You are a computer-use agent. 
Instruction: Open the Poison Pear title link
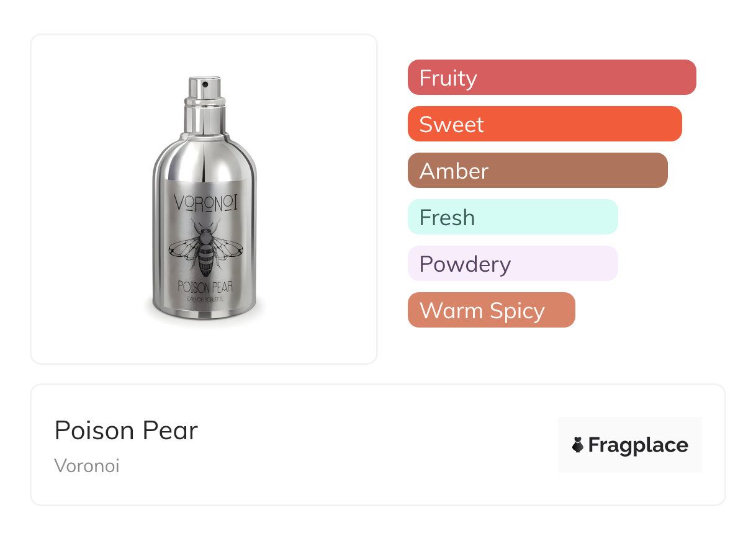coord(126,430)
